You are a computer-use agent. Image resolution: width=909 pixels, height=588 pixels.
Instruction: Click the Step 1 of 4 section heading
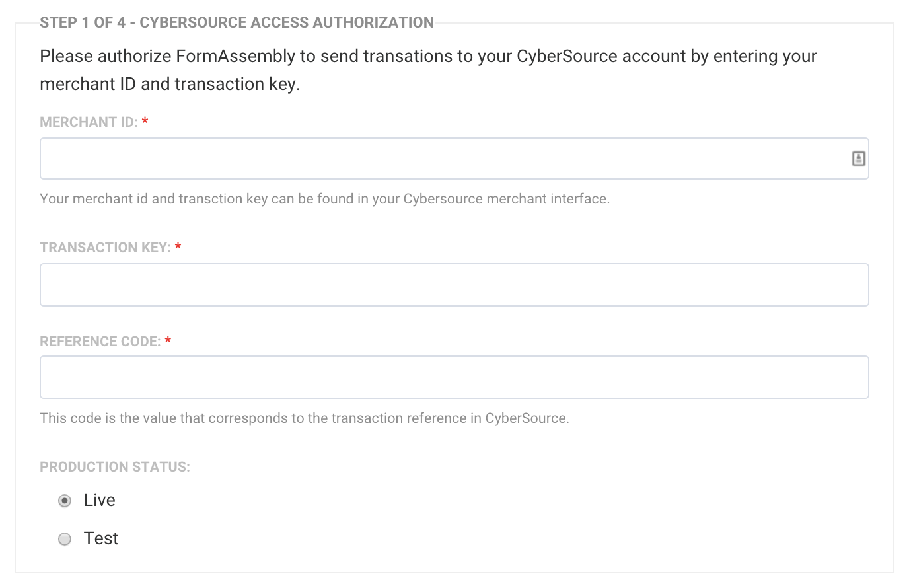[x=236, y=22]
